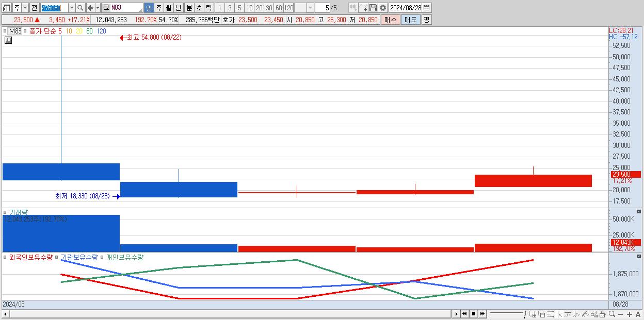644x320 pixels.
Task: Click the chart copy image icon in bottom toolbar
Action: 603,314
